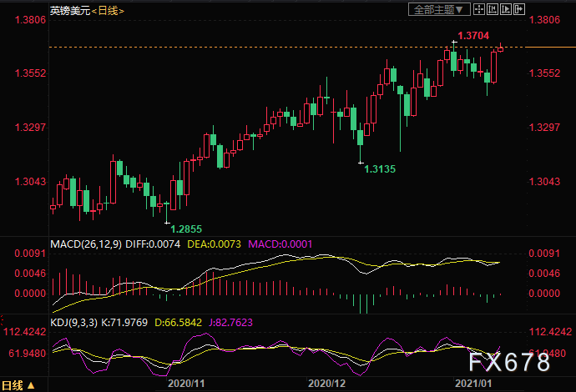Viewport: 576px width, 392px height.
Task: Click the right 0.0046 MACD scale label
Action: pyautogui.click(x=544, y=274)
